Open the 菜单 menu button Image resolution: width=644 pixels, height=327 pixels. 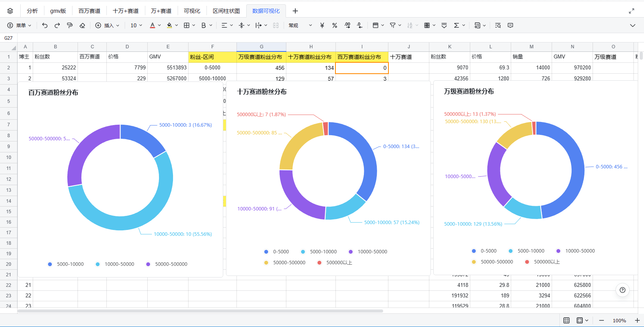[19, 25]
